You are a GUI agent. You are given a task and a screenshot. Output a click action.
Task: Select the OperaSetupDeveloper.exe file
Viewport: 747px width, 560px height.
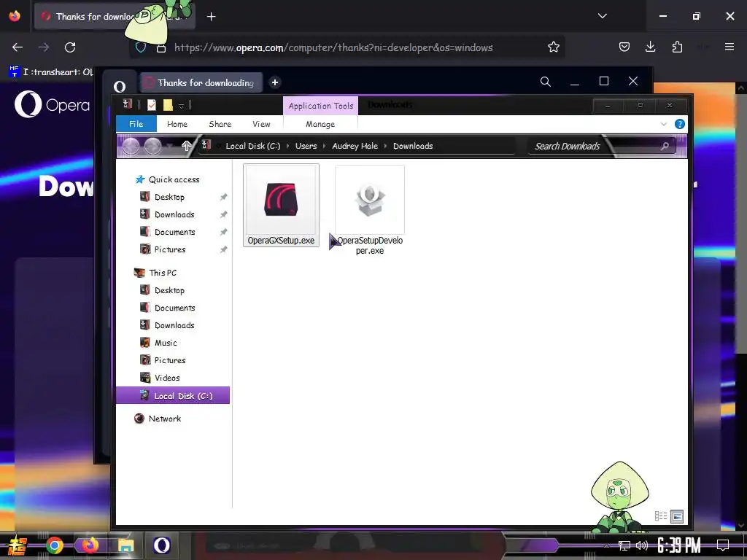pyautogui.click(x=370, y=210)
